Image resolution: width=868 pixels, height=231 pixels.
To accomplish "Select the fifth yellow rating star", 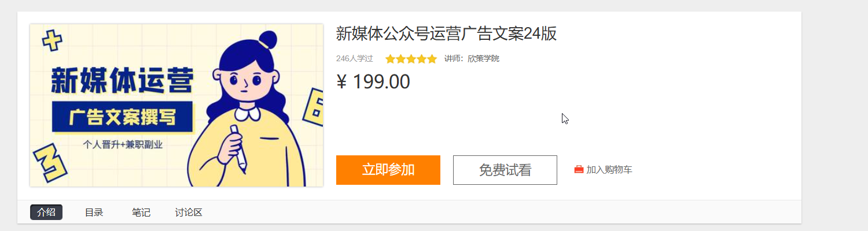I will pos(432,59).
